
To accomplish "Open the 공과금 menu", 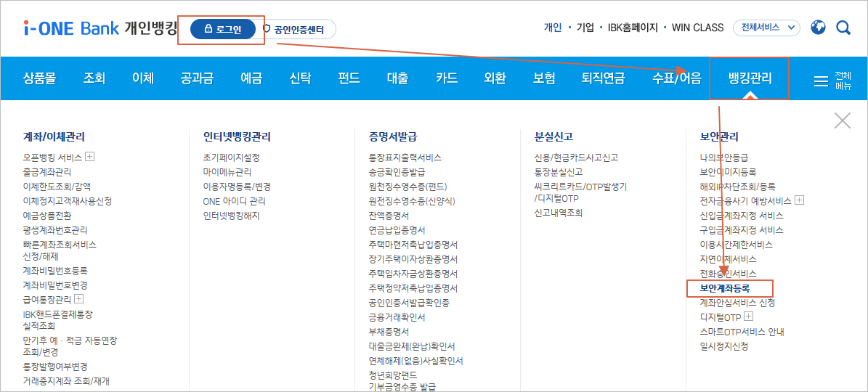I will coord(197,78).
